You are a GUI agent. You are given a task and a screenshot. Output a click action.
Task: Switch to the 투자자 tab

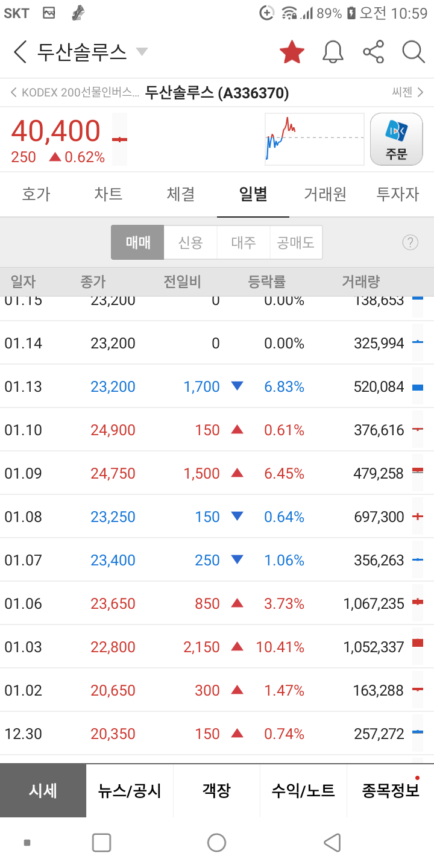(x=398, y=194)
